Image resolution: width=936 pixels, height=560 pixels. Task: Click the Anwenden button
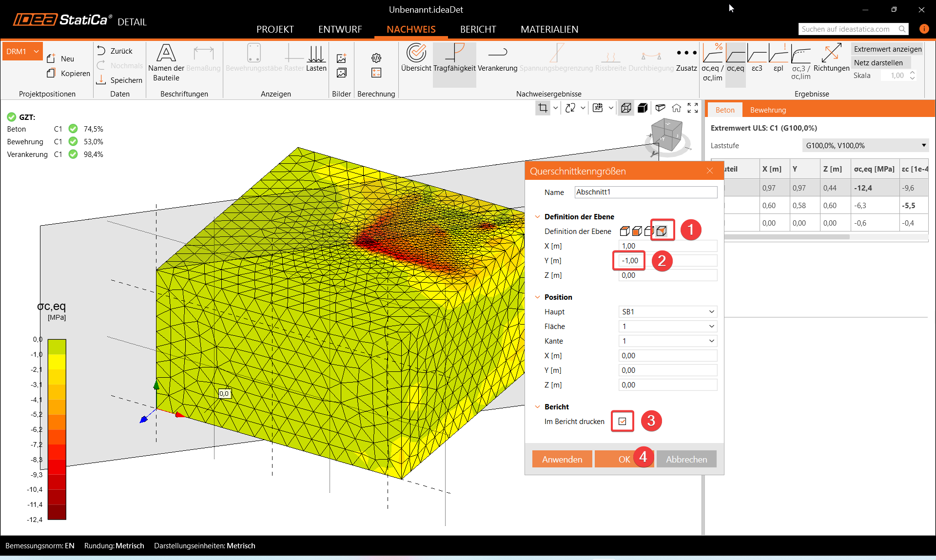(x=562, y=459)
